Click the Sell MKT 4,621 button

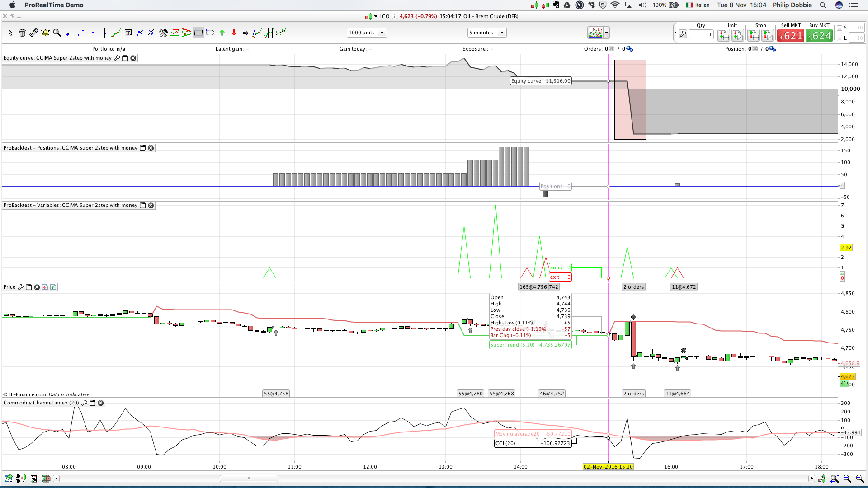tap(790, 36)
